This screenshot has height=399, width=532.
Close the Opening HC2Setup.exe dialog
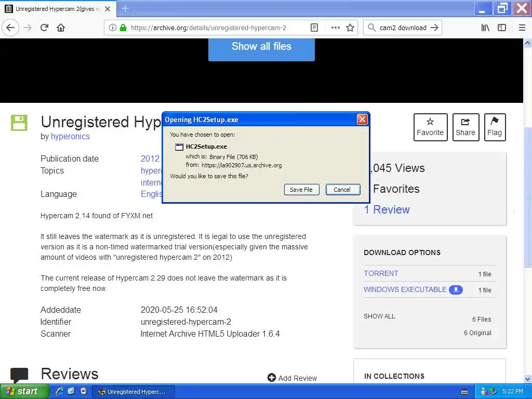362,119
